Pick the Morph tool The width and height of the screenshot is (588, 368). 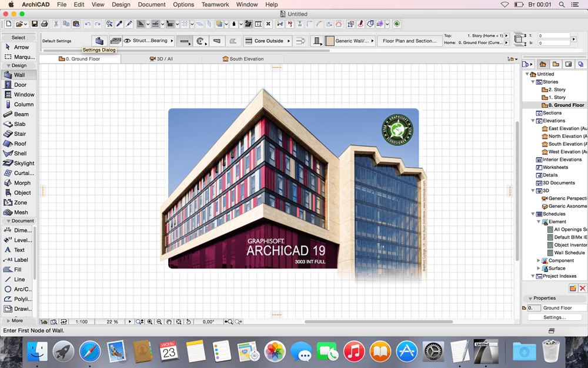click(x=21, y=183)
